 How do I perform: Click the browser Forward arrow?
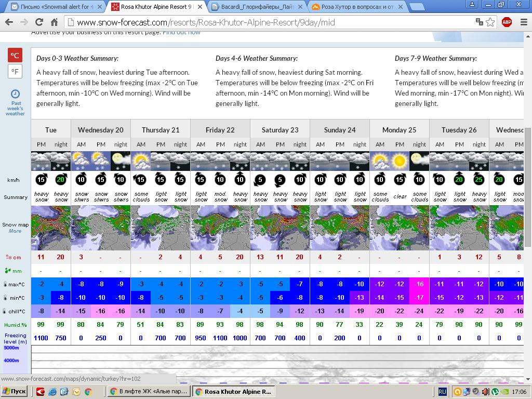pos(24,22)
